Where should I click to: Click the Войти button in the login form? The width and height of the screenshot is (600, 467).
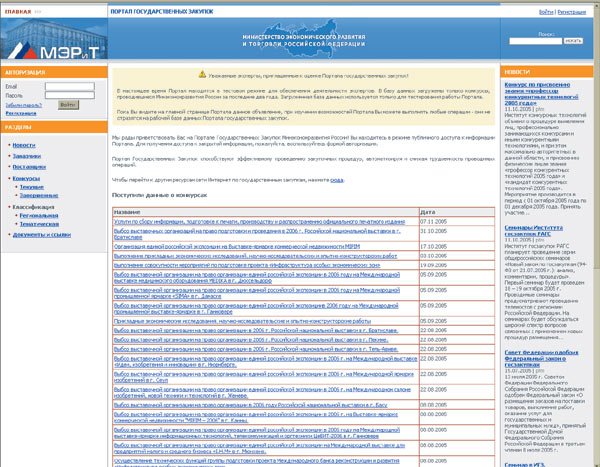tap(68, 105)
